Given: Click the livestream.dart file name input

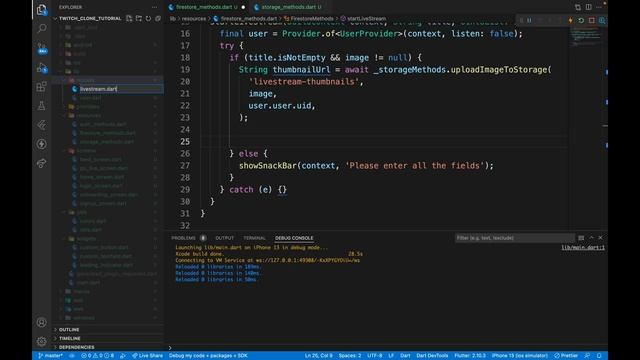Looking at the screenshot, I should (x=121, y=89).
